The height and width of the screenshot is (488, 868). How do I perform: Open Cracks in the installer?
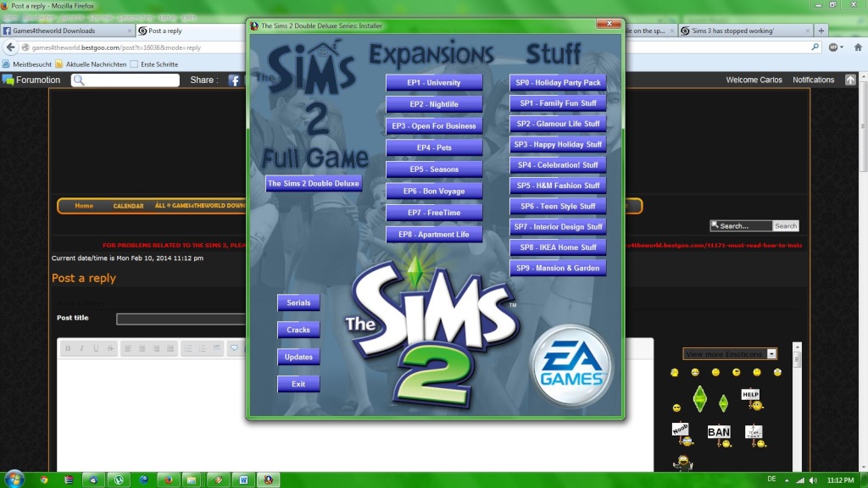tap(298, 330)
